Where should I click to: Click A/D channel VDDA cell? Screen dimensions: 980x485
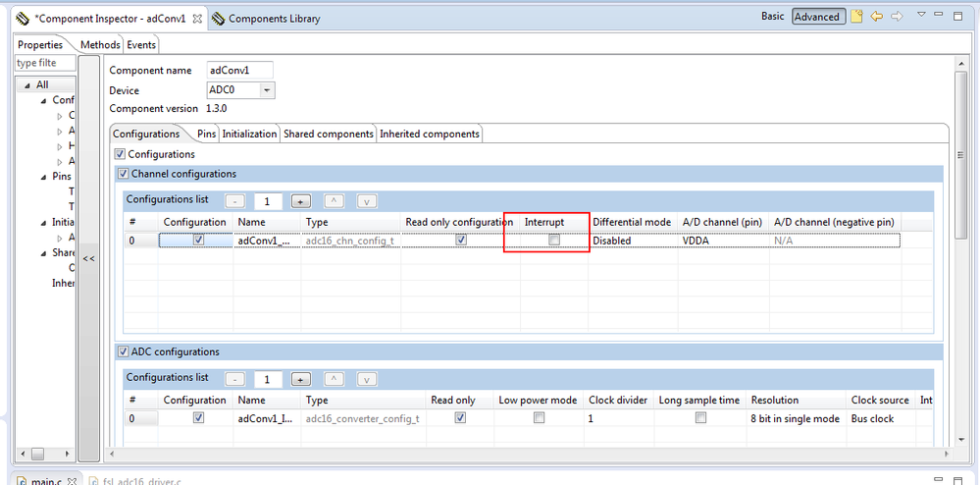[x=723, y=241]
